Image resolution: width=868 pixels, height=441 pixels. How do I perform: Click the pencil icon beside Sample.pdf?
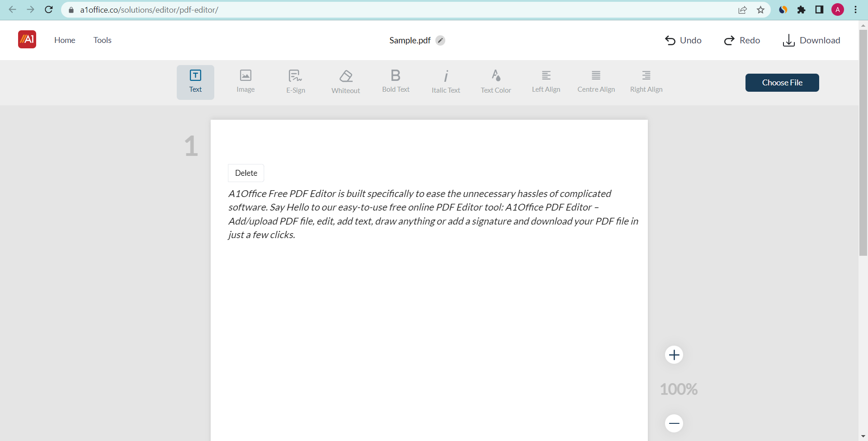[440, 41]
